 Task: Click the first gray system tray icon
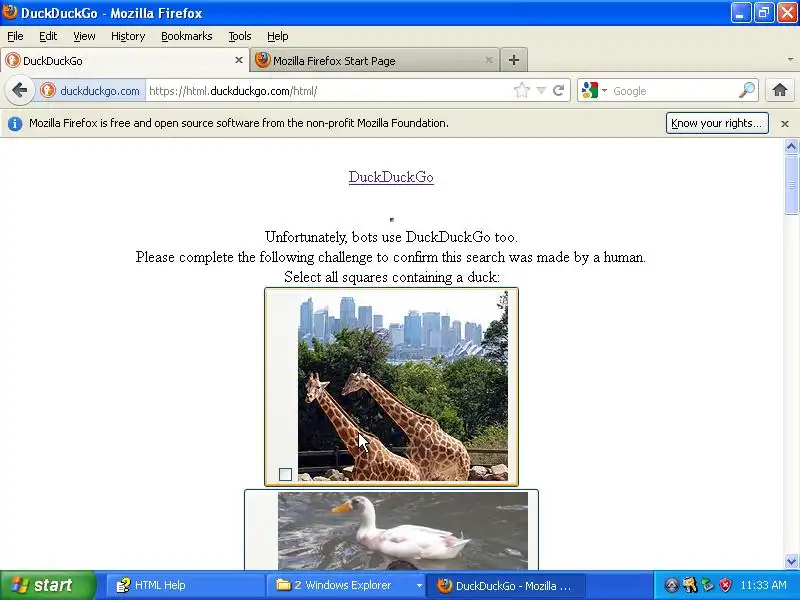(671, 585)
